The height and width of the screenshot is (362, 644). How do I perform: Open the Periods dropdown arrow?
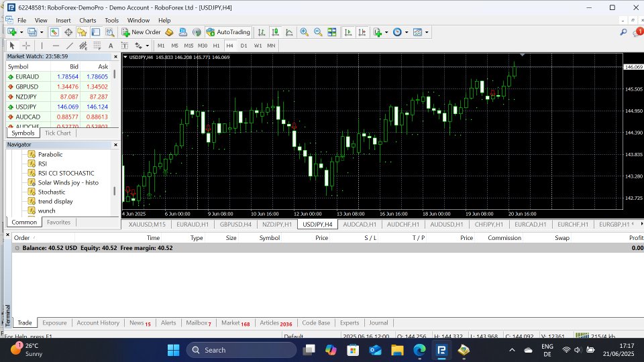click(x=407, y=32)
